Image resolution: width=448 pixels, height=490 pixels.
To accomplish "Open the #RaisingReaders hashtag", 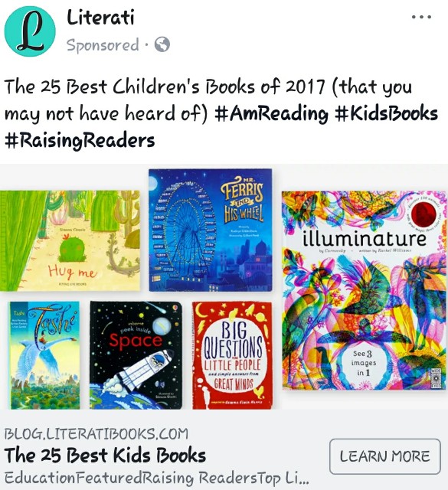I will pyautogui.click(x=80, y=140).
